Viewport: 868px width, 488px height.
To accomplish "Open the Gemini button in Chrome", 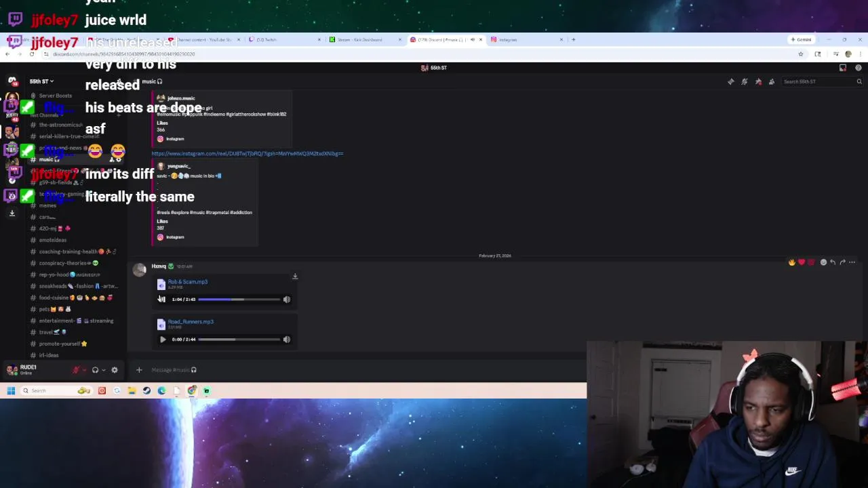I will pos(801,39).
